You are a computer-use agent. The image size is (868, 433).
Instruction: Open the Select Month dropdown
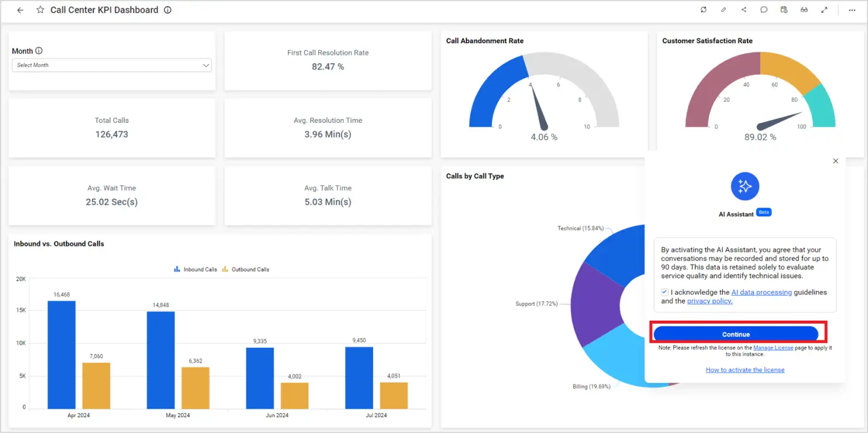pyautogui.click(x=112, y=66)
